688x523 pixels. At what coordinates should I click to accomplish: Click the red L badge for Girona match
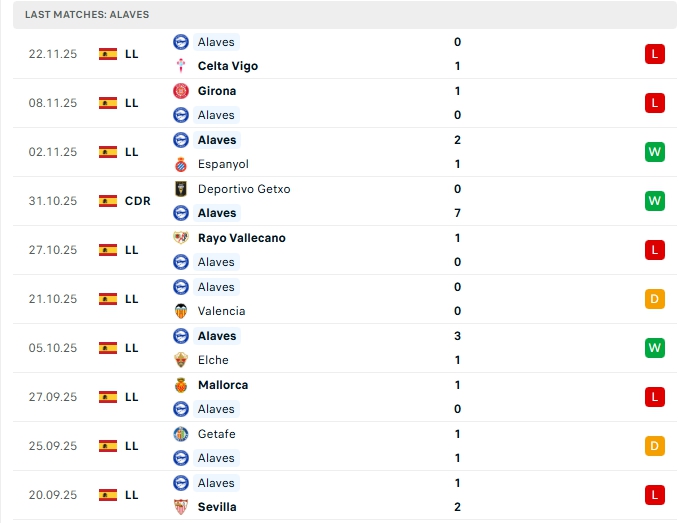pyautogui.click(x=655, y=103)
